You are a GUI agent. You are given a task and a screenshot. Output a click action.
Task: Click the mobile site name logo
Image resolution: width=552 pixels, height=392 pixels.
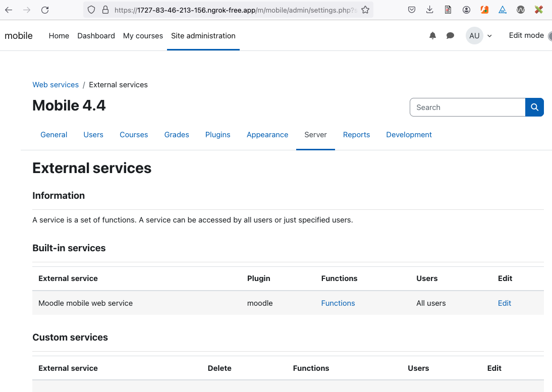point(19,35)
